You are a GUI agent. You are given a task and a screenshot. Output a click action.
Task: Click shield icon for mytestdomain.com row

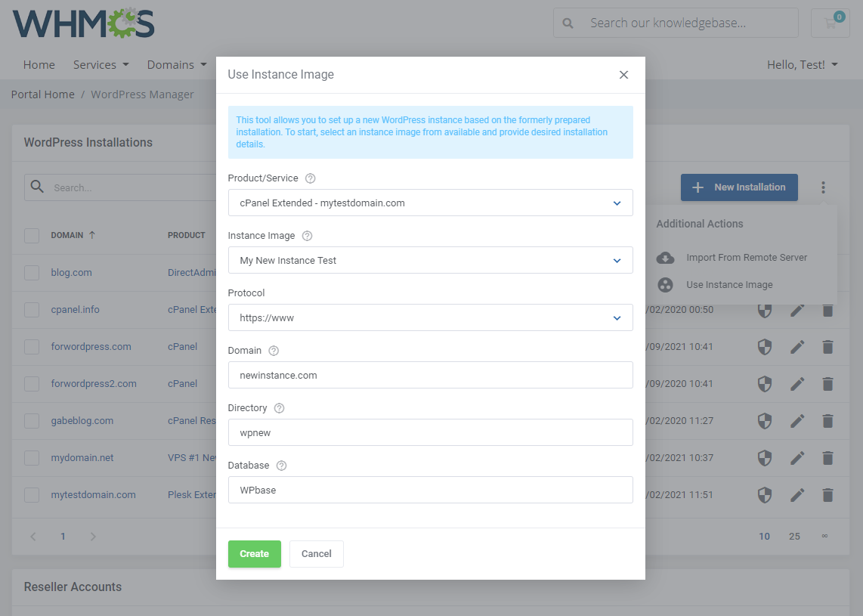[x=765, y=495]
